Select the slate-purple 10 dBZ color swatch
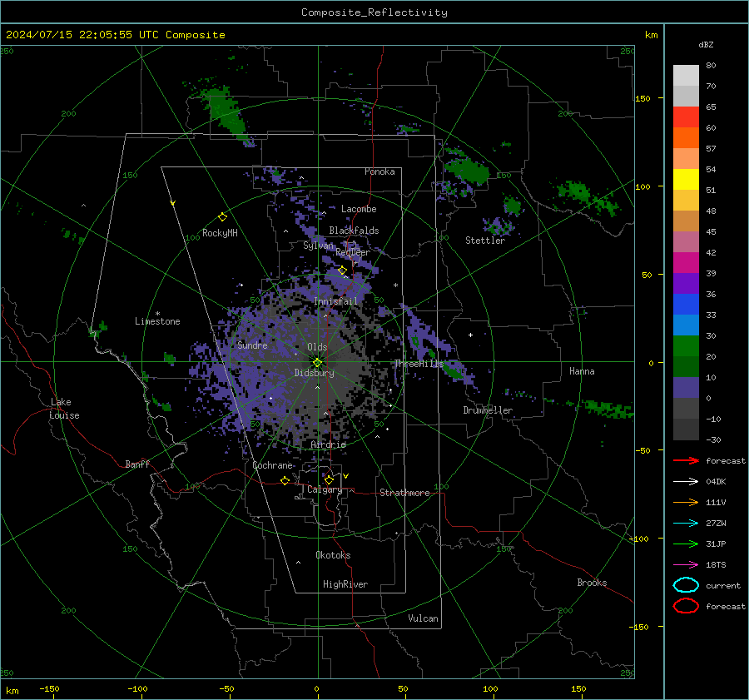Viewport: 749px width, 700px height. 686,388
